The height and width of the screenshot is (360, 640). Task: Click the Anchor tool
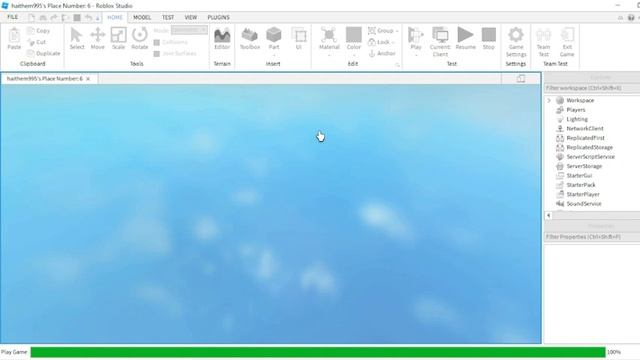pyautogui.click(x=382, y=53)
